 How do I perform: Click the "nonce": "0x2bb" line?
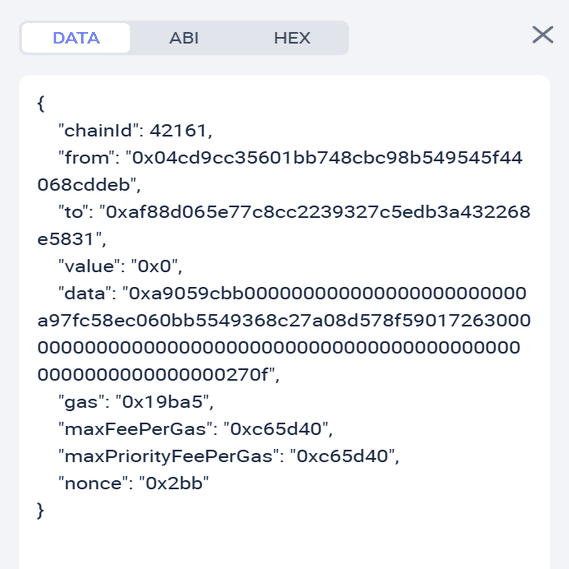coord(134,483)
